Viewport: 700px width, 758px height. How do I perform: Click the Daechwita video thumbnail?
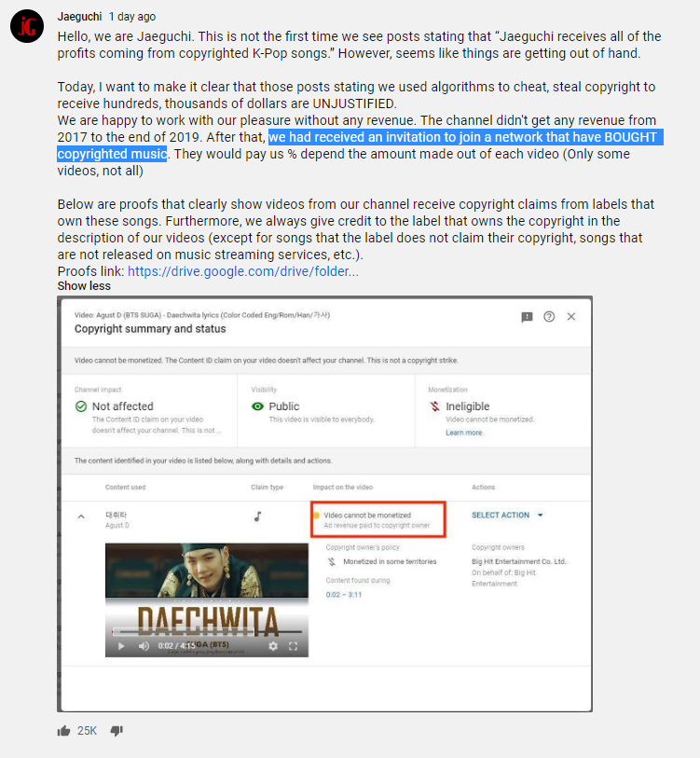click(207, 600)
